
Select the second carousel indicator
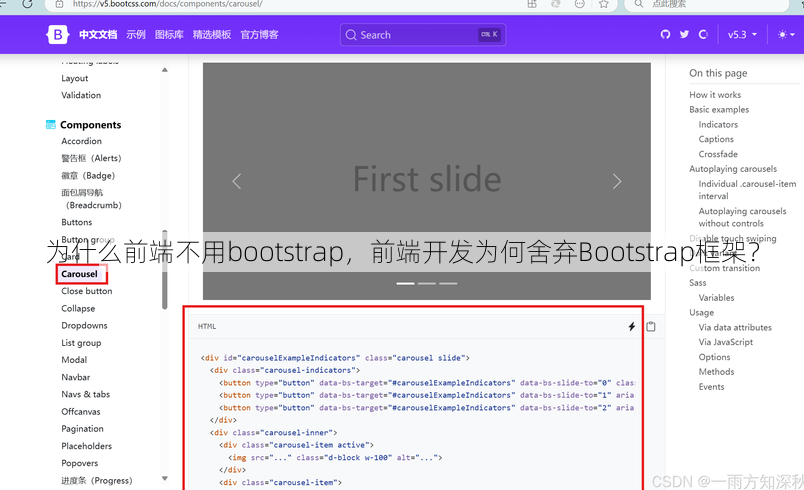pos(427,283)
